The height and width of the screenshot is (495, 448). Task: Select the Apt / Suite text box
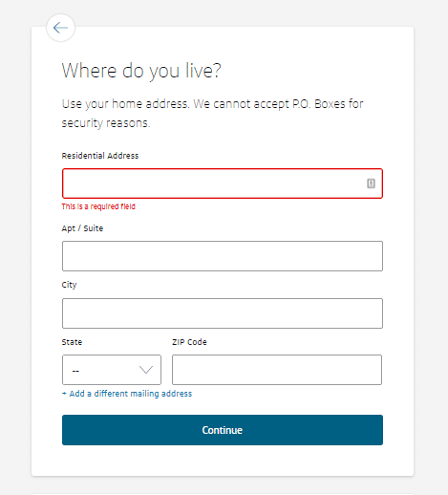[223, 256]
